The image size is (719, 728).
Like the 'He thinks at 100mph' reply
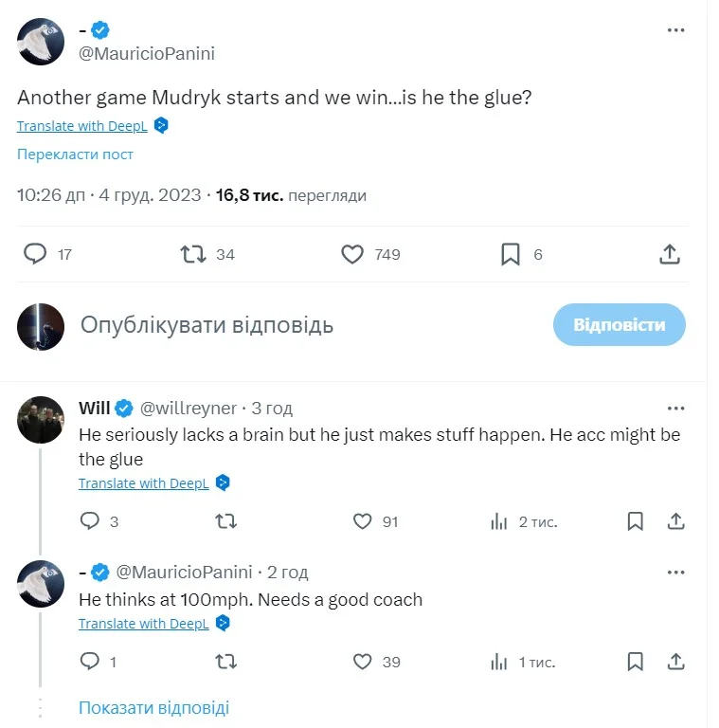click(x=362, y=662)
